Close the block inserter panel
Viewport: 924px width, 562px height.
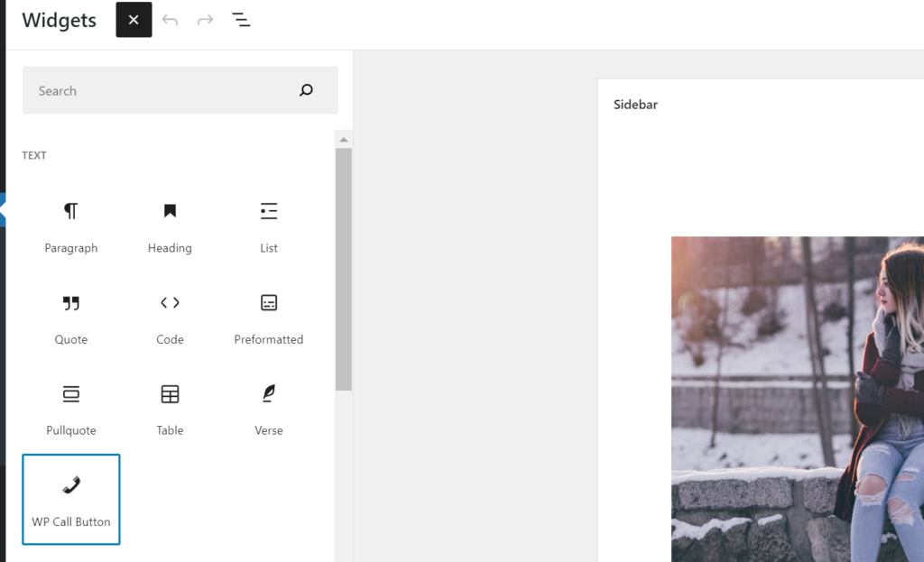pos(134,20)
